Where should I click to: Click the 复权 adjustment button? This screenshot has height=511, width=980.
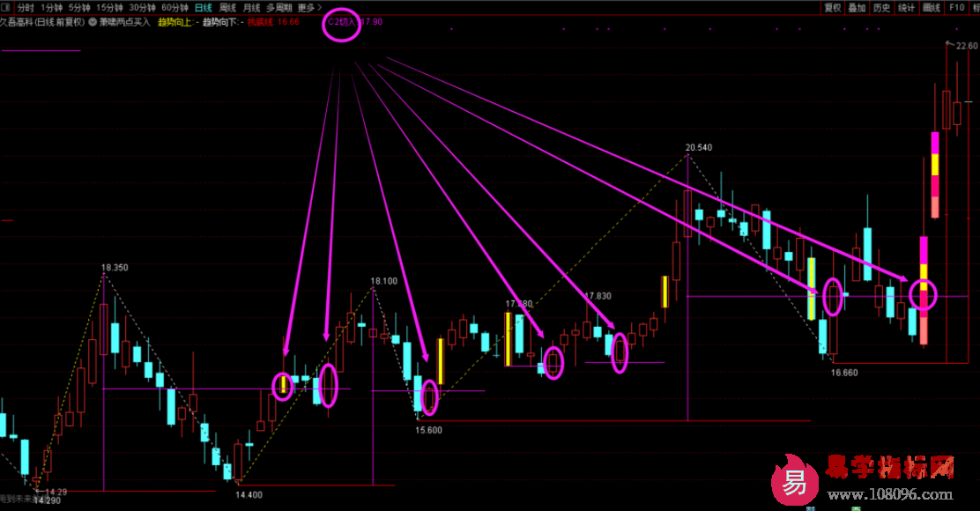(x=832, y=7)
